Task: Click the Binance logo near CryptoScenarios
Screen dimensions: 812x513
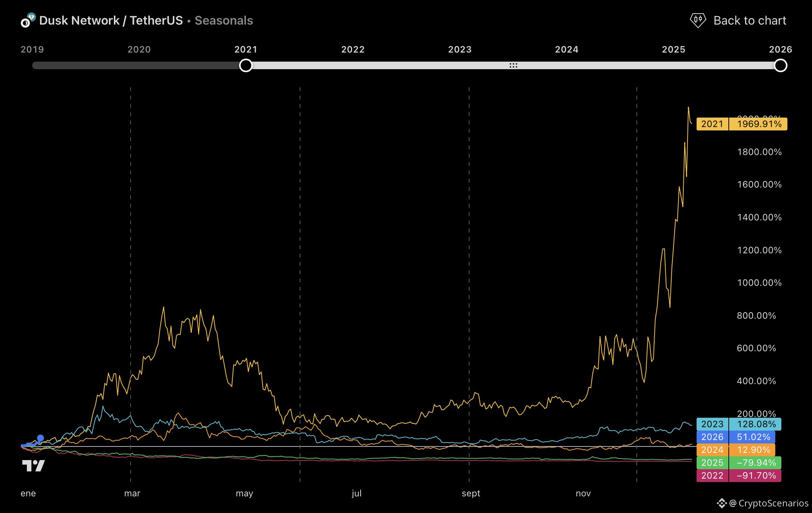Action: click(x=722, y=503)
